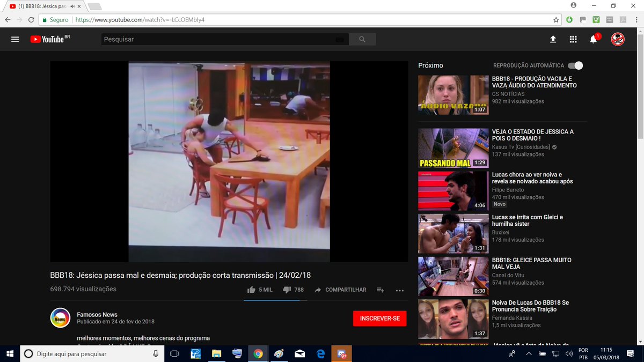Click the Cortana 'Digite aqui para pesquisar' box

pyautogui.click(x=91, y=353)
